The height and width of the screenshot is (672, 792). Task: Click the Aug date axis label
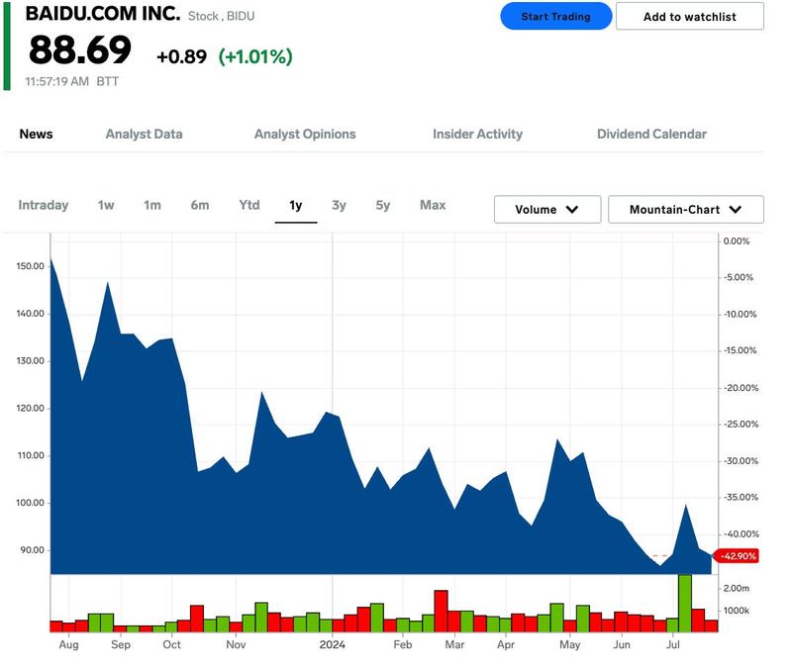click(68, 644)
